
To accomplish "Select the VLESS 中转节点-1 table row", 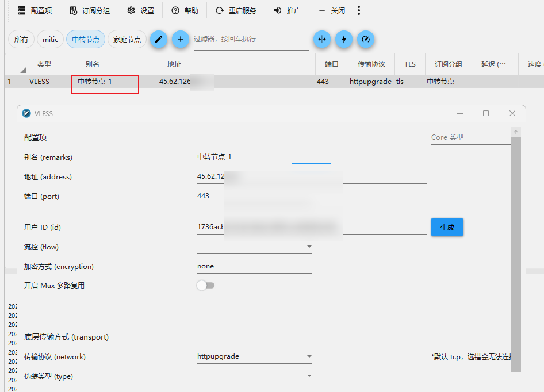I will 230,82.
